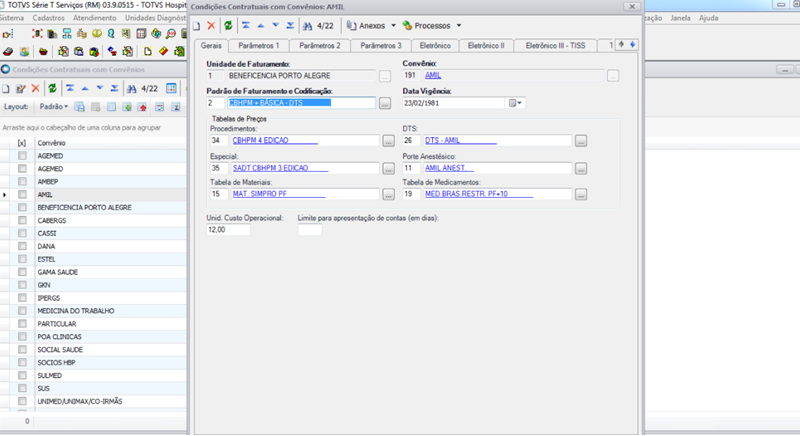Open lookup button for Tabela de Medicamentos

581,195
